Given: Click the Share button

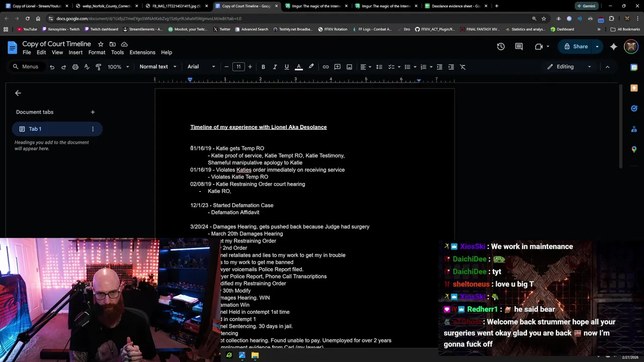Looking at the screenshot, I should tap(576, 46).
